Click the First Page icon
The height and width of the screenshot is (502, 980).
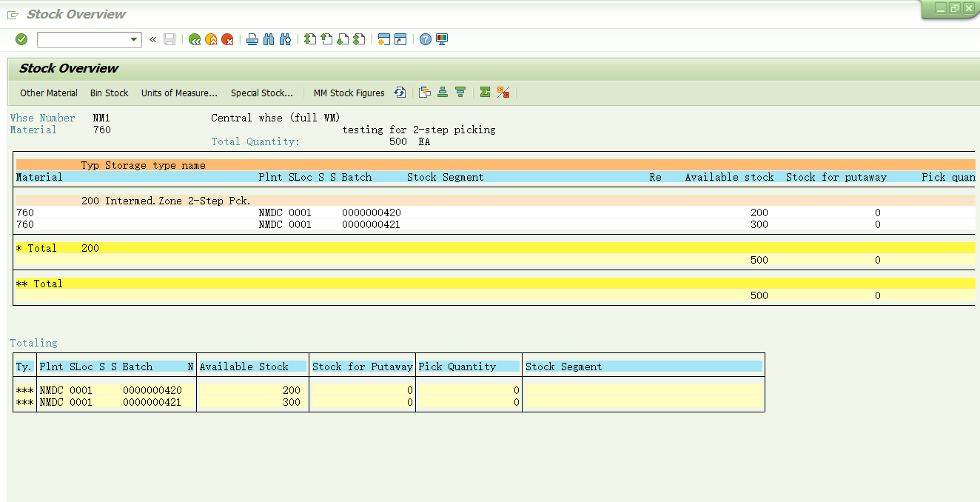310,39
